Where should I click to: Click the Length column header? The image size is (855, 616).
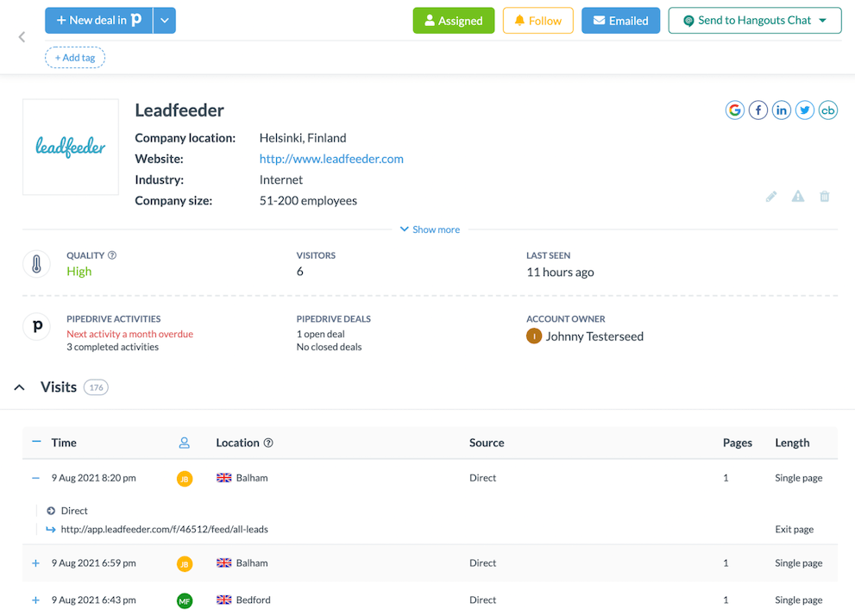coord(792,443)
